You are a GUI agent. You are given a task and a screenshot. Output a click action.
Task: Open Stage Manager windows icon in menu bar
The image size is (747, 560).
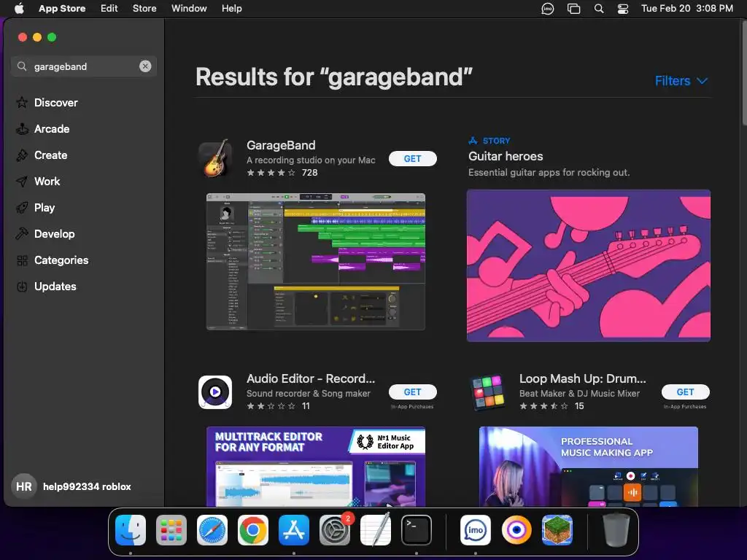[x=573, y=9]
